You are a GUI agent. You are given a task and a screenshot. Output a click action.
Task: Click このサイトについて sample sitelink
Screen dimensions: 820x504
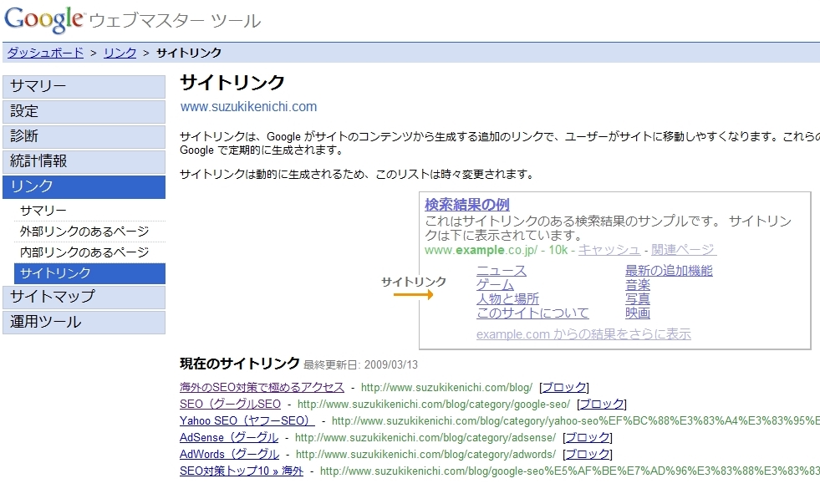[532, 313]
